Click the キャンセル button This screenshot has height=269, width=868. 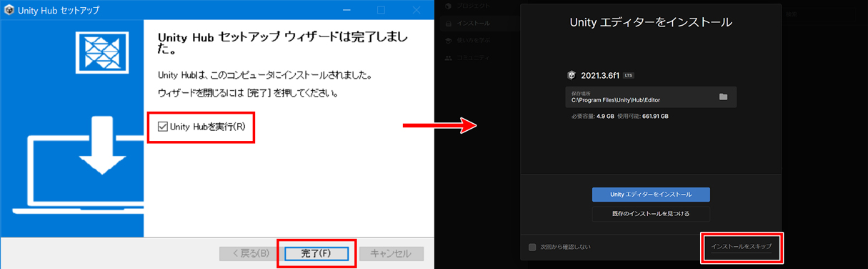coord(391,253)
